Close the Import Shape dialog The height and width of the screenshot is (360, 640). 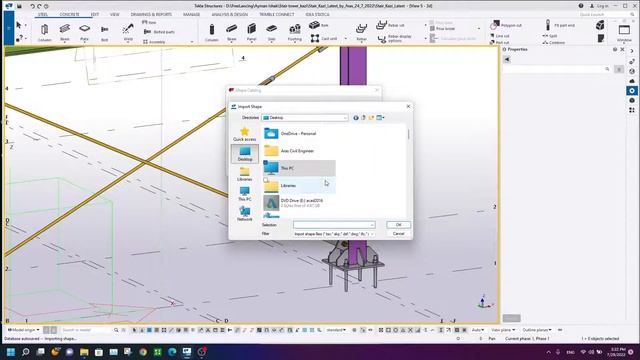coord(408,107)
